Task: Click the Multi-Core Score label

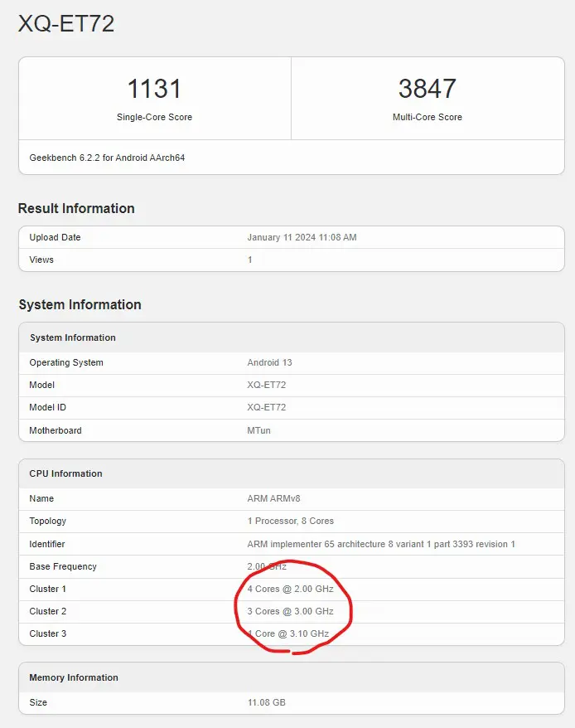Action: click(x=427, y=117)
